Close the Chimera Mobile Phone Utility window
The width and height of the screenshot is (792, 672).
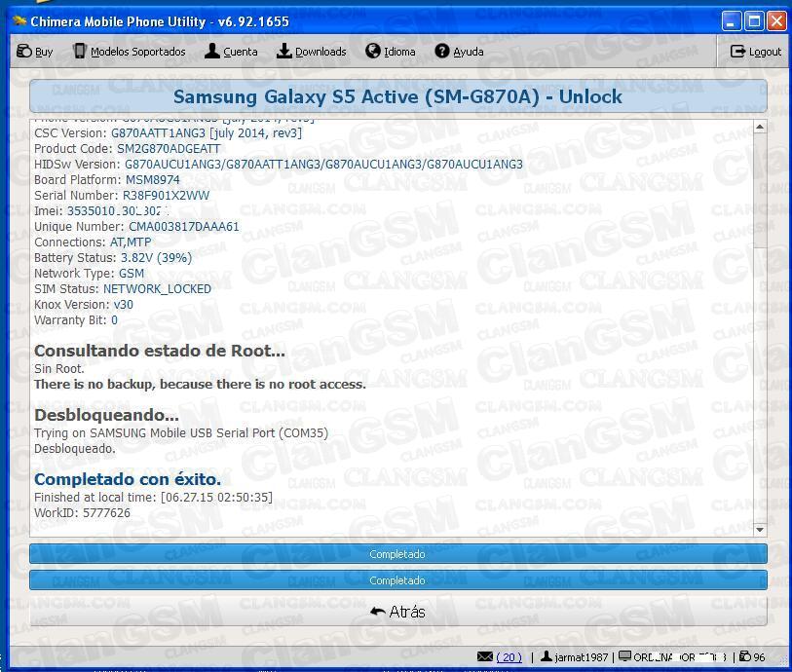(x=776, y=21)
